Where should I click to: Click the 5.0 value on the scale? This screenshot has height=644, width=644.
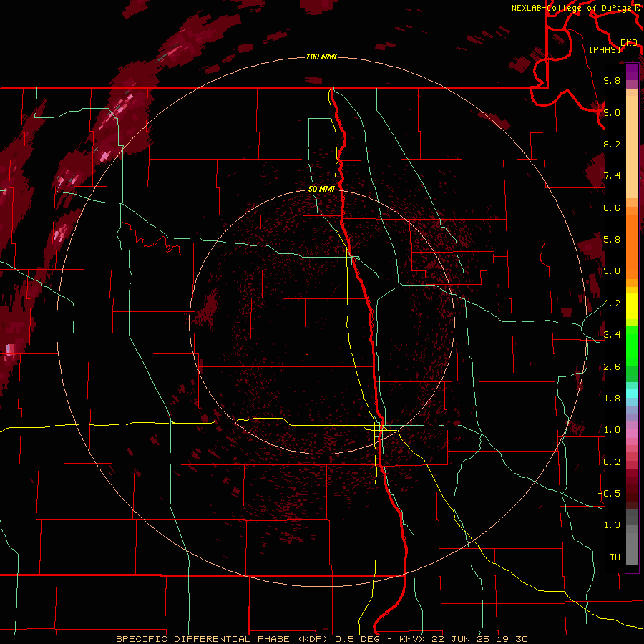[612, 271]
